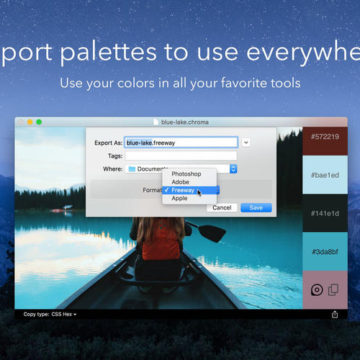Screen dimensions: 360x360
Task: Expand save dialog with chevron button
Action: point(246,142)
